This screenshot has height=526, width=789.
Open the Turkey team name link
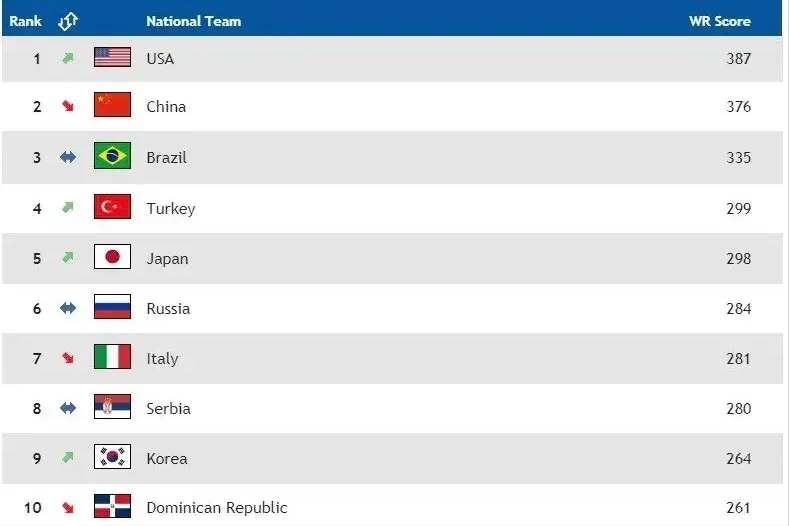(x=170, y=208)
